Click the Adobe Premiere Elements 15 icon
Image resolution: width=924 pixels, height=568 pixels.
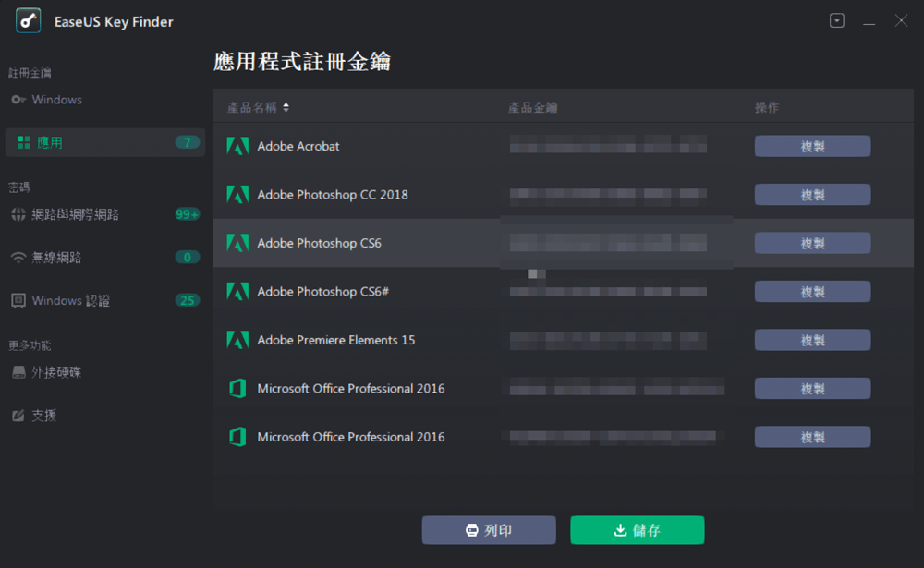click(x=237, y=340)
